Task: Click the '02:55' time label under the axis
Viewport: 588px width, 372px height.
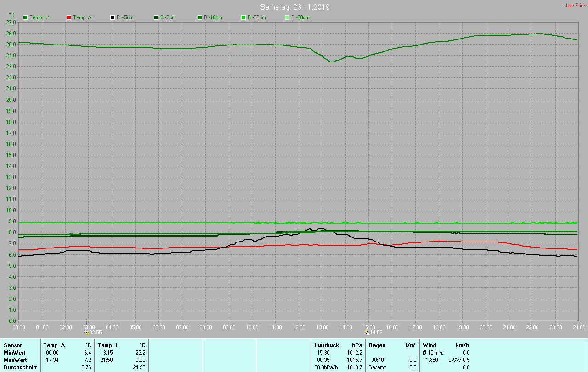Action: point(95,333)
